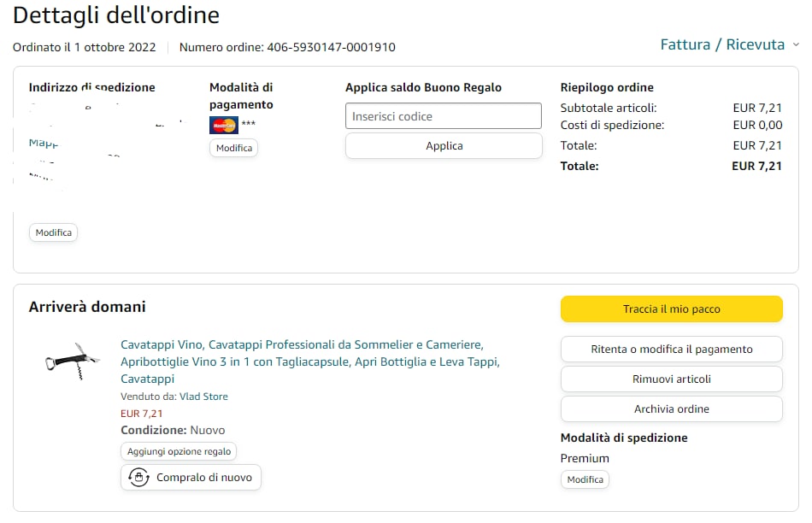Focus the Inserisci codice gift field
Image resolution: width=812 pixels, height=523 pixels.
pyautogui.click(x=443, y=116)
